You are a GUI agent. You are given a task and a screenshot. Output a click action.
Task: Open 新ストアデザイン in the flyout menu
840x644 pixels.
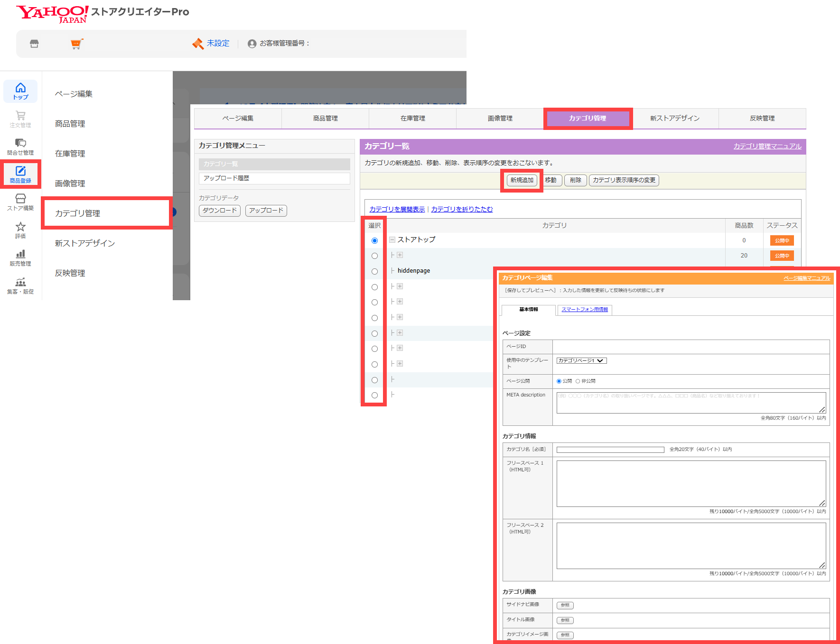85,243
